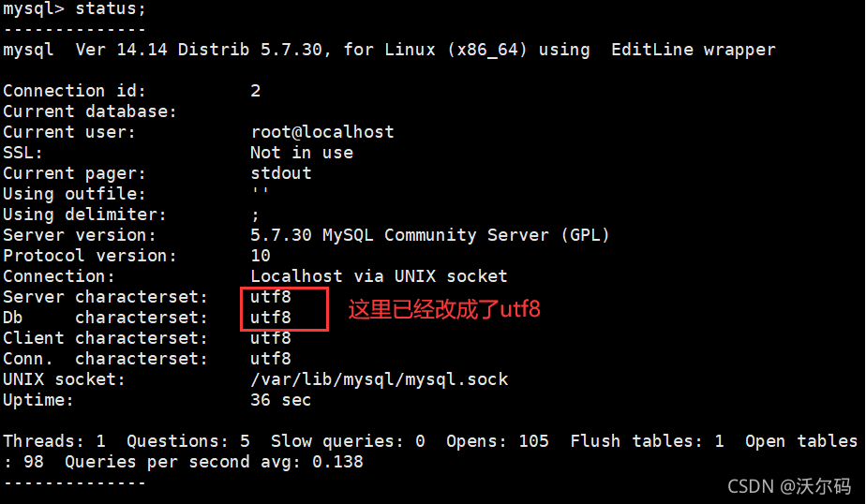Click the '/var/lib/mysql/mysql.sock' socket path
Viewport: 866px width, 504px height.
(x=379, y=379)
